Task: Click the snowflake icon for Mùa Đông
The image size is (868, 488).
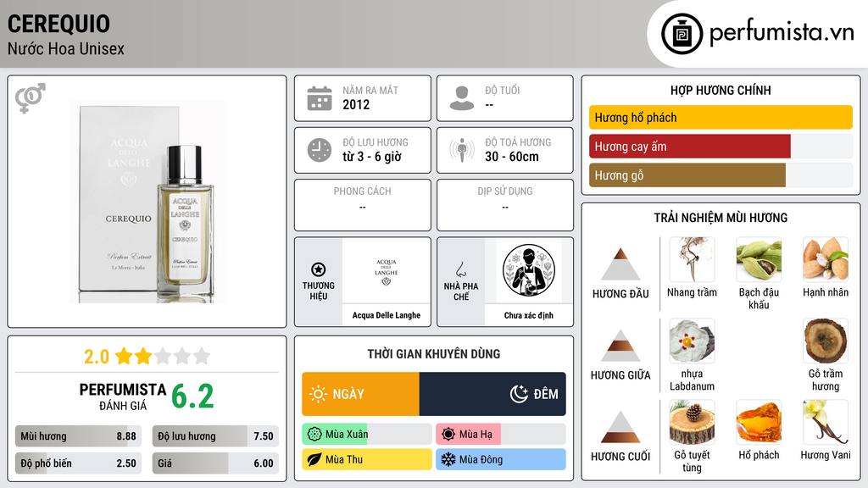Action: [x=448, y=459]
